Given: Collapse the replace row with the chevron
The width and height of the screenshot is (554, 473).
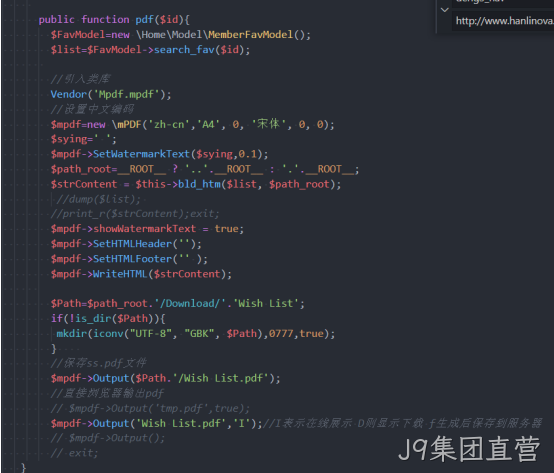Looking at the screenshot, I should 445,10.
